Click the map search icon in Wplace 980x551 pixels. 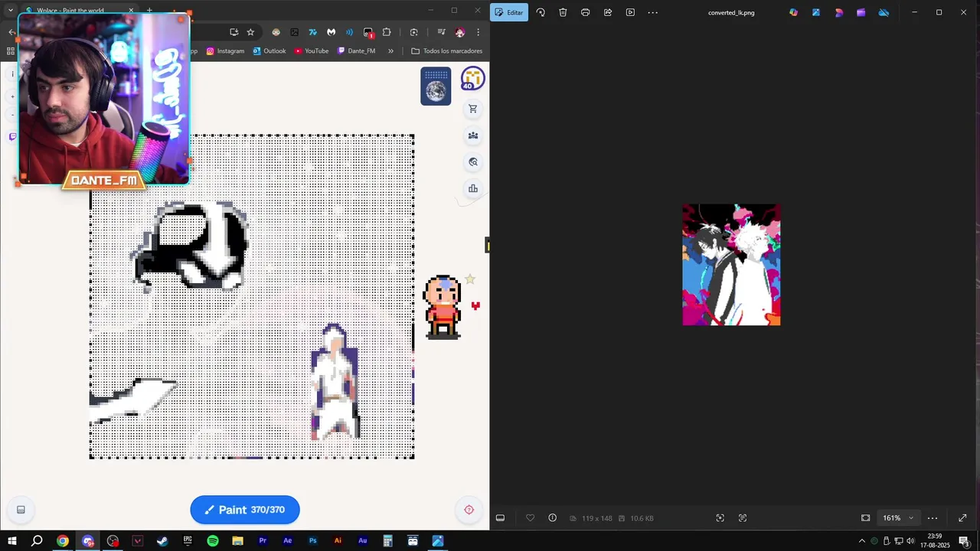(473, 162)
